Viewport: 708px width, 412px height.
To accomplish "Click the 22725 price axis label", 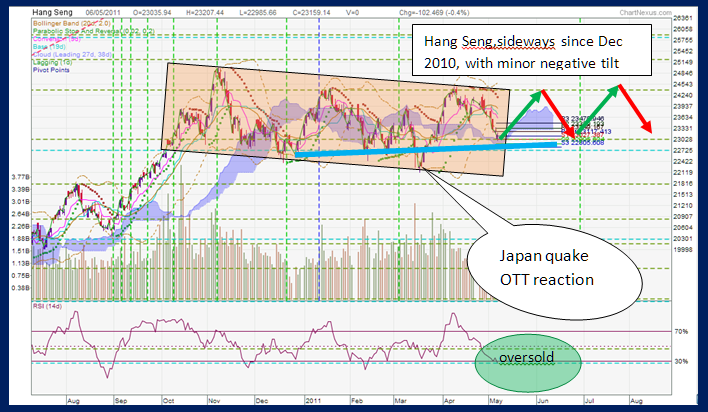I will [x=682, y=150].
